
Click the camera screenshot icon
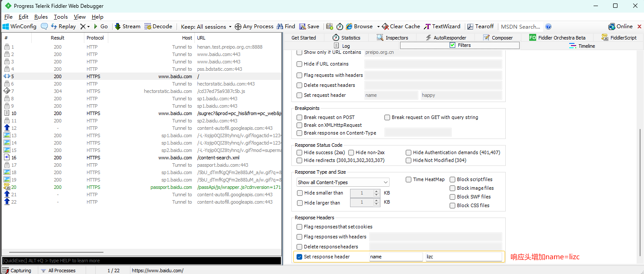pos(330,26)
